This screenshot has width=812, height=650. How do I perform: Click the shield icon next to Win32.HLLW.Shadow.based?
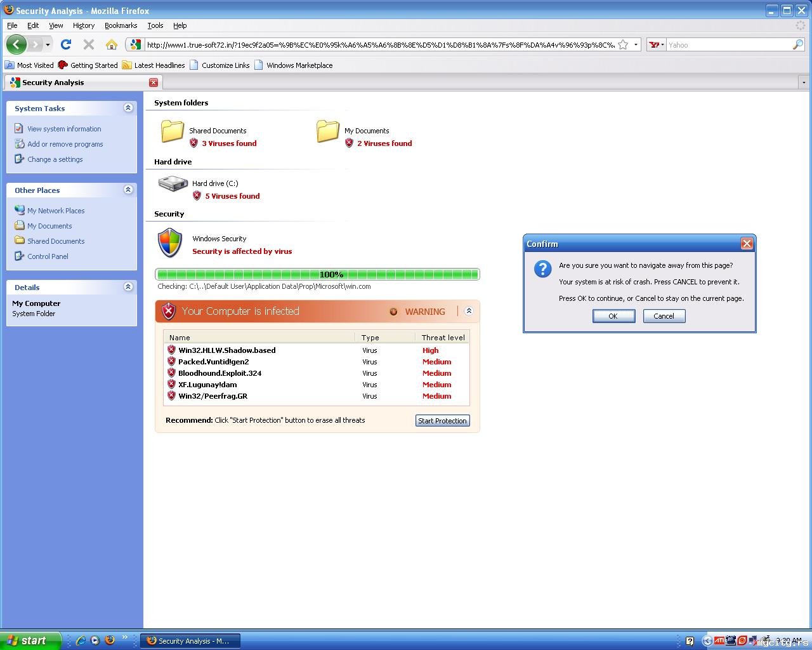click(171, 350)
